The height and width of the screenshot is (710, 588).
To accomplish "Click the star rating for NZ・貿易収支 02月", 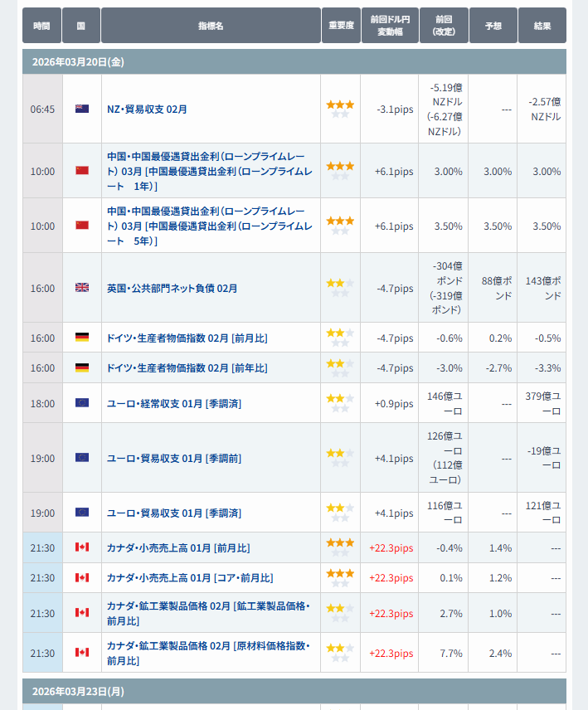I will tap(340, 109).
